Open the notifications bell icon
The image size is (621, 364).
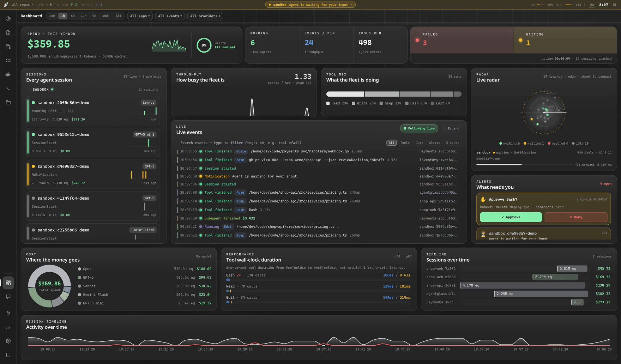click(614, 5)
